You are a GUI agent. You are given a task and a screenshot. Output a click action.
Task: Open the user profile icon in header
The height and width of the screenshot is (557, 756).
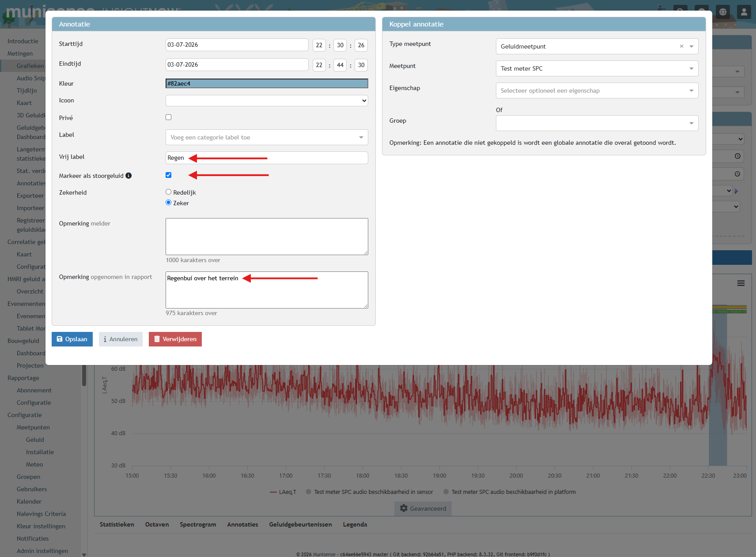click(744, 12)
